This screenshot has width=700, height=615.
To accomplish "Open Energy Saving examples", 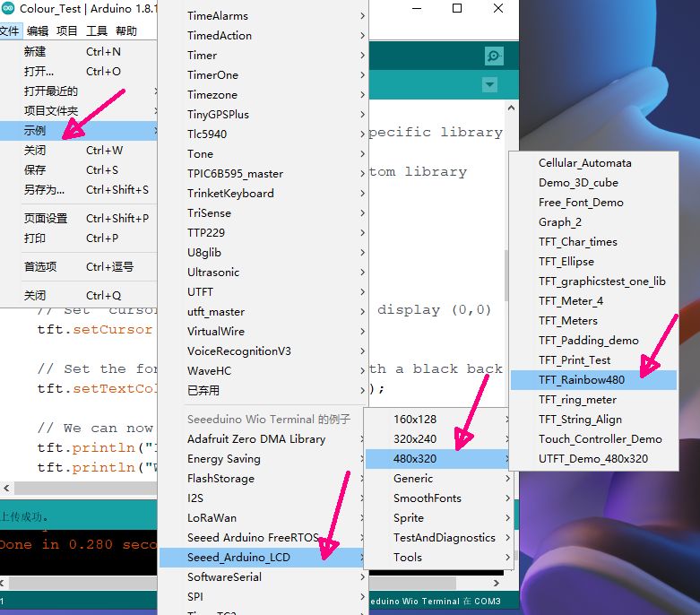I will [x=264, y=459].
